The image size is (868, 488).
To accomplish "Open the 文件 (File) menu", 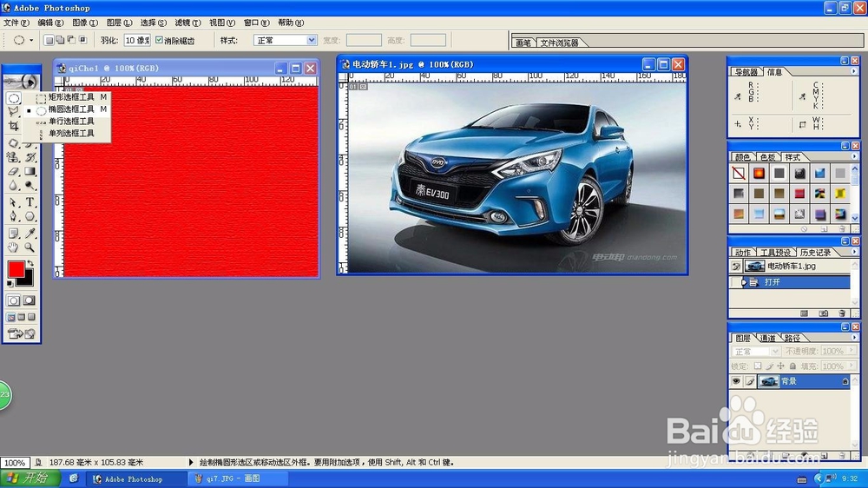I will click(16, 23).
